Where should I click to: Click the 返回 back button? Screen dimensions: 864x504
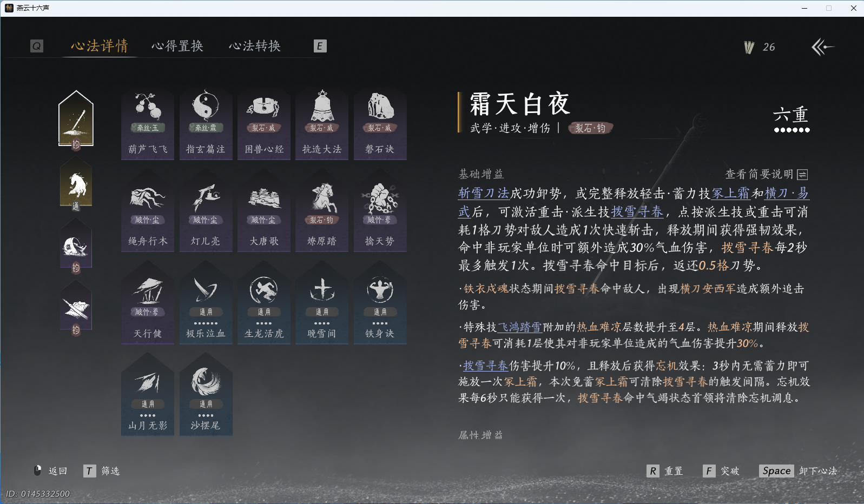pyautogui.click(x=51, y=471)
